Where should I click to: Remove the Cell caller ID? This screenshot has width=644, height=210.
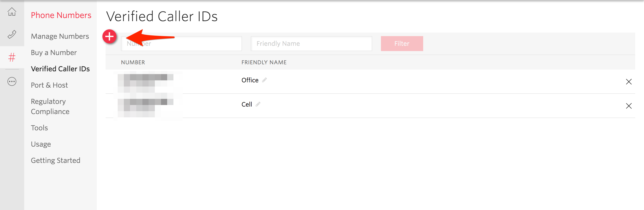click(629, 106)
